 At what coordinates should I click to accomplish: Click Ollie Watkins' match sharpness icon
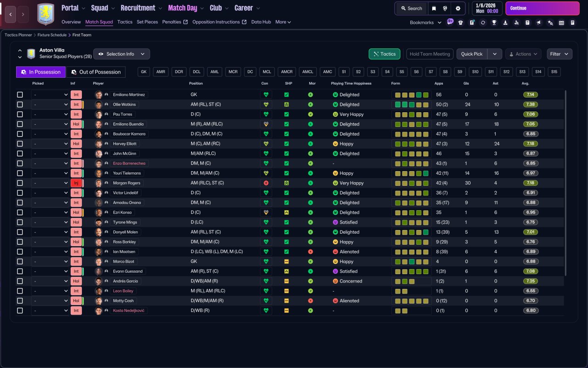point(287,104)
